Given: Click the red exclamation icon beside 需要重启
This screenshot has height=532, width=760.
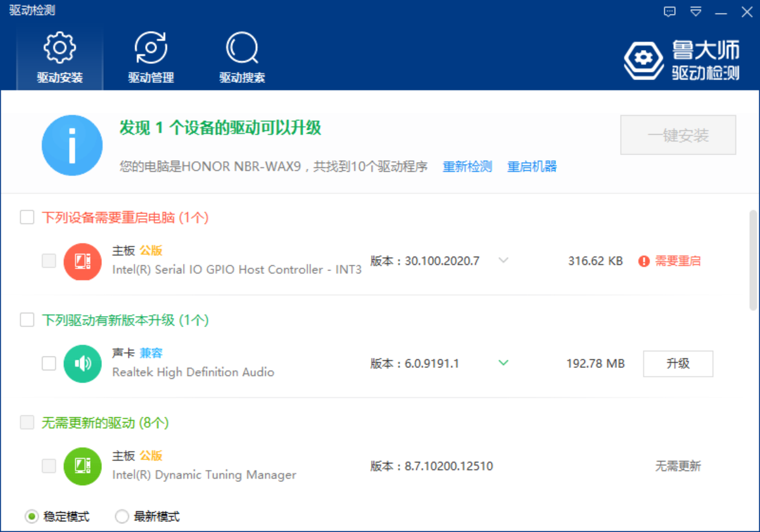Looking at the screenshot, I should coord(644,261).
